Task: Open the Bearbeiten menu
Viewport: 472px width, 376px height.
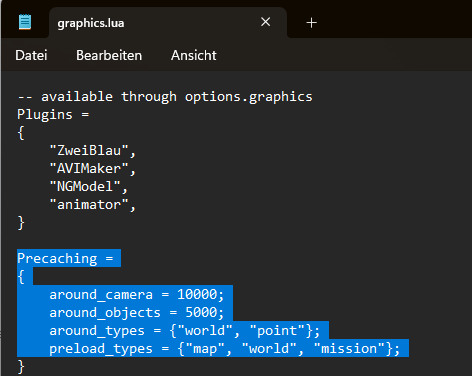Action: (109, 55)
